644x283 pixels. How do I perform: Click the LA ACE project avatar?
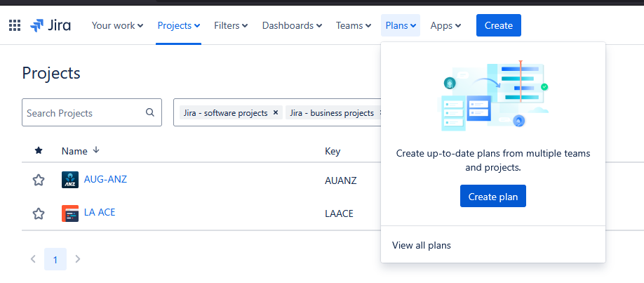tap(70, 213)
